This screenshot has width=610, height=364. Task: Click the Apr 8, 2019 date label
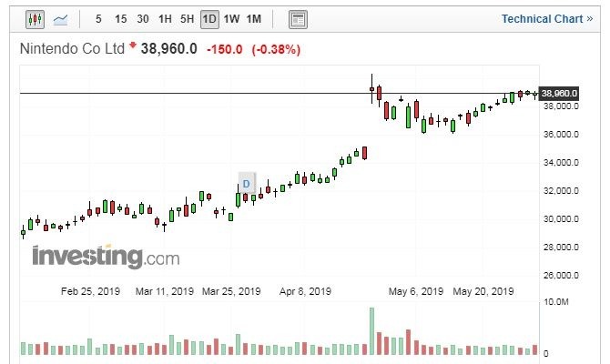click(x=305, y=291)
